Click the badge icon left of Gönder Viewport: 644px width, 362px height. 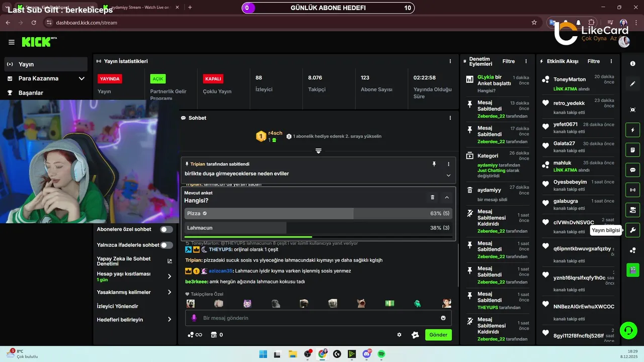[x=415, y=335]
